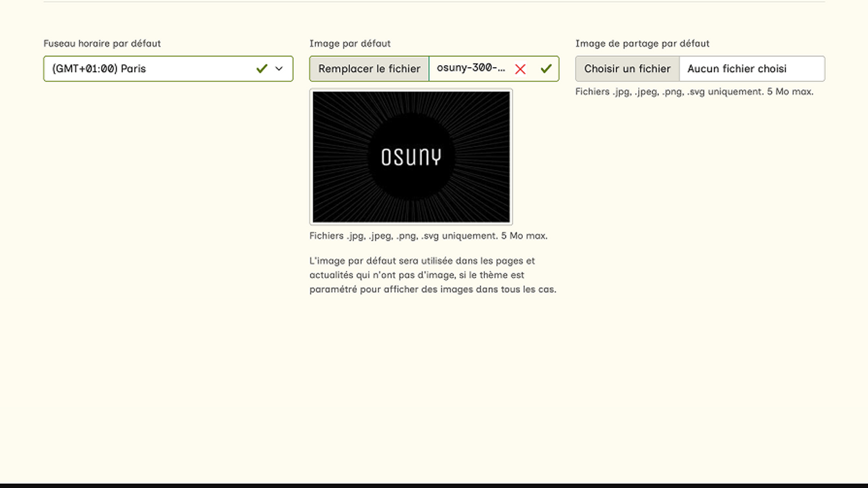Click file format hint under share image
Image resolution: width=868 pixels, height=488 pixels.
pyautogui.click(x=694, y=91)
